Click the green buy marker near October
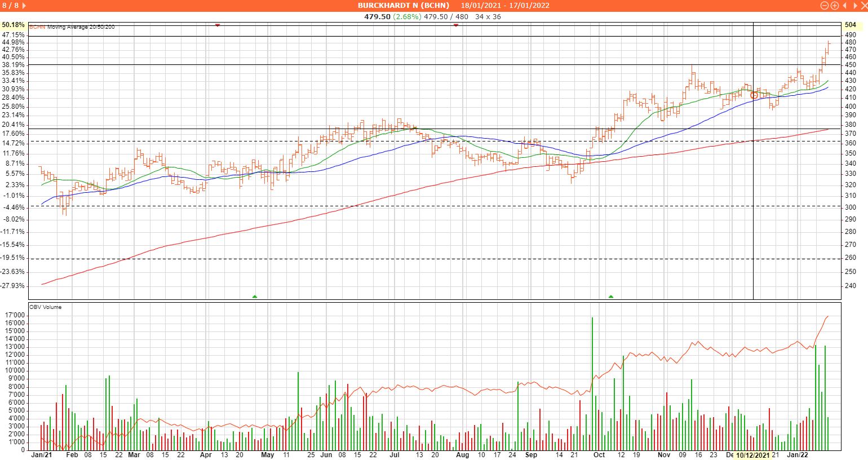 coord(611,296)
